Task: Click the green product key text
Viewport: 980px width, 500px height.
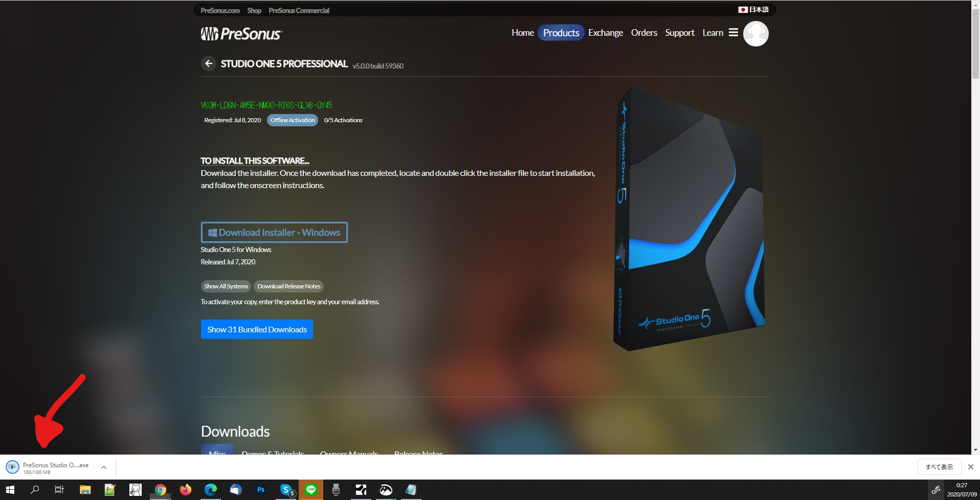Action: coord(266,105)
